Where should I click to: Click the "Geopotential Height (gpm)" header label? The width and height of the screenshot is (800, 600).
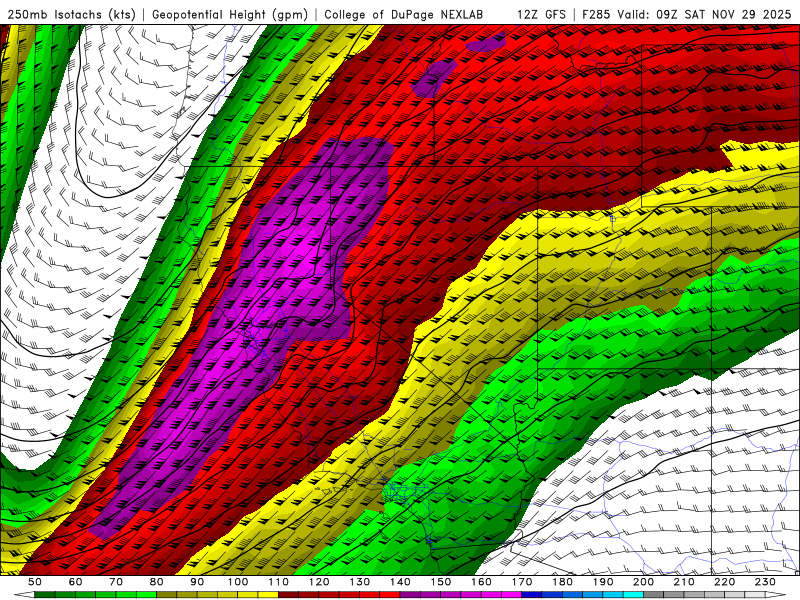point(230,14)
